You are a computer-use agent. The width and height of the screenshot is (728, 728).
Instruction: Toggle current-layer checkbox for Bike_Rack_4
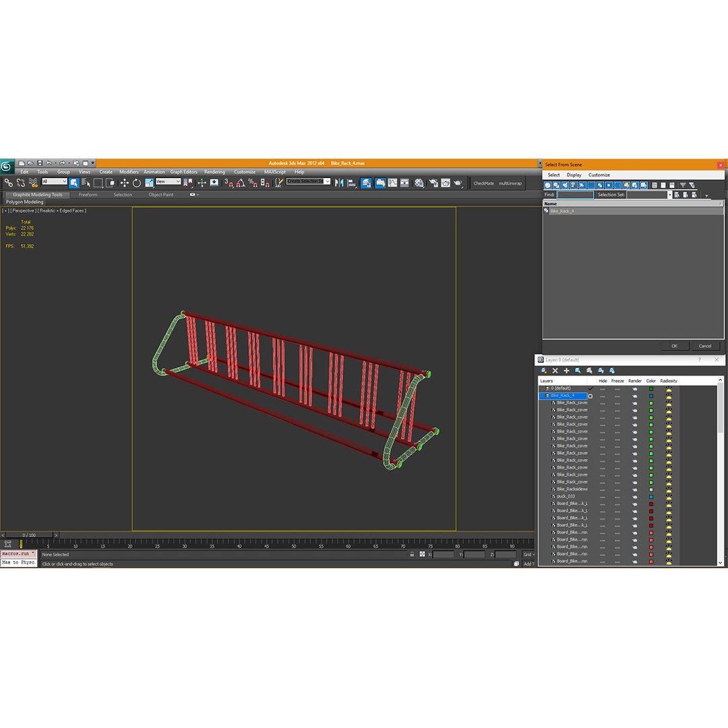click(590, 396)
